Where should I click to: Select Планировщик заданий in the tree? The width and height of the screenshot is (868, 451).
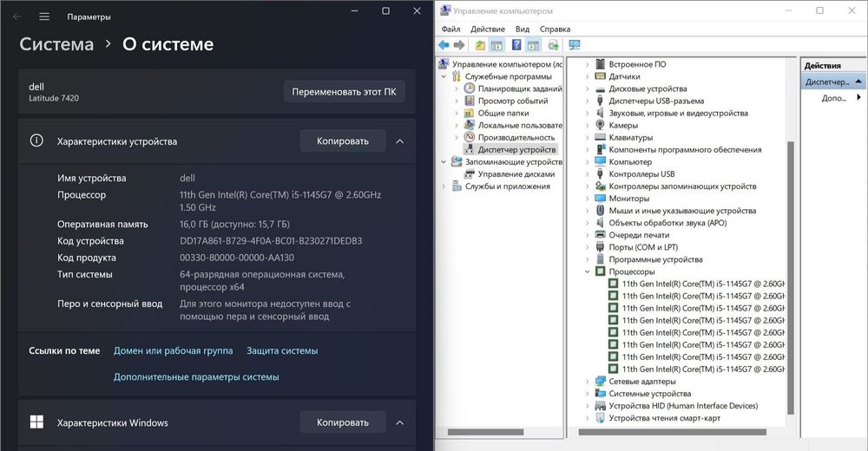point(520,88)
